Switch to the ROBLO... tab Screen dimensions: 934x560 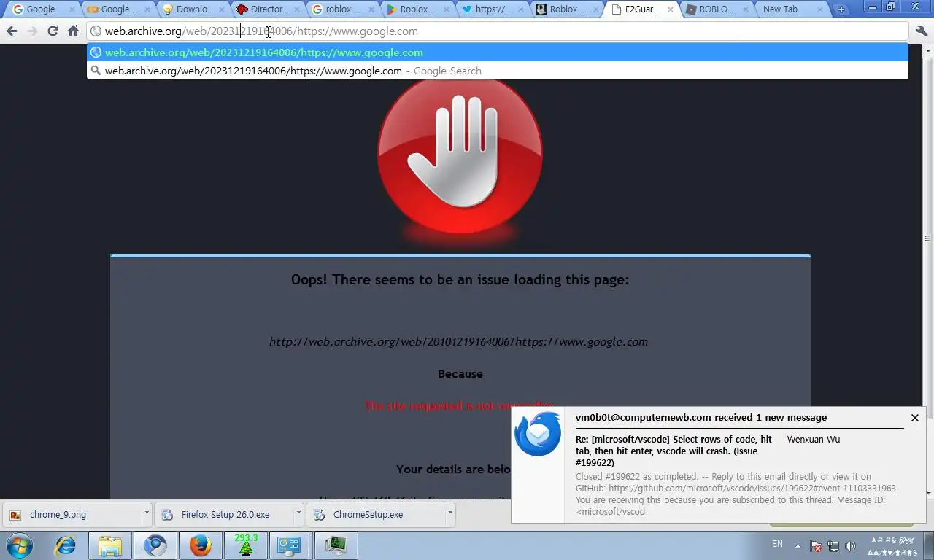click(716, 9)
